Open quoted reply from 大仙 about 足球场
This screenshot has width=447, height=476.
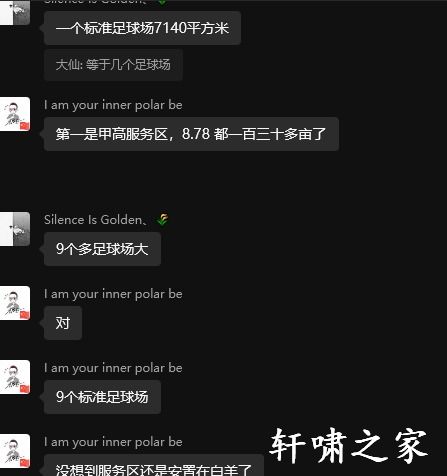[x=113, y=65]
